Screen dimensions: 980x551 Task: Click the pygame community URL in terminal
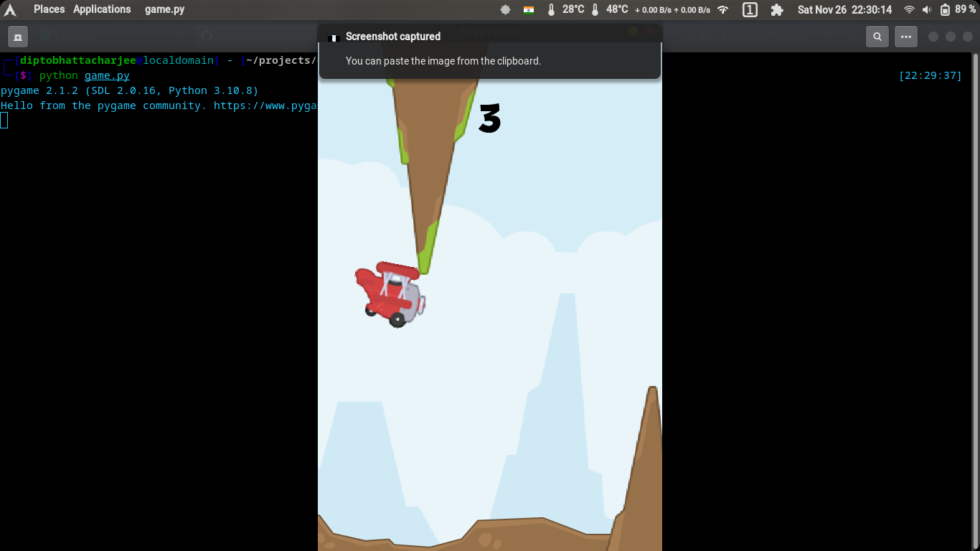(x=265, y=105)
